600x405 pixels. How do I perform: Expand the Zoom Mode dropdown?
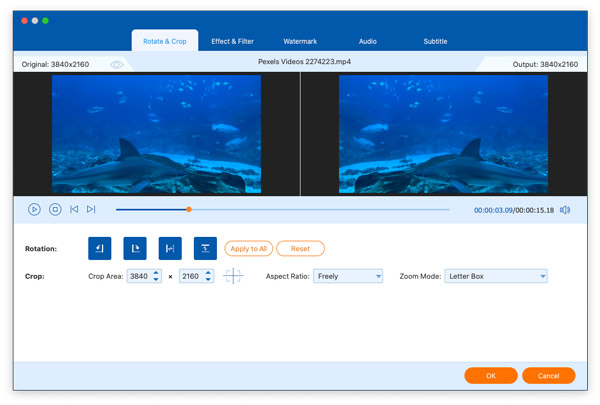coord(496,276)
